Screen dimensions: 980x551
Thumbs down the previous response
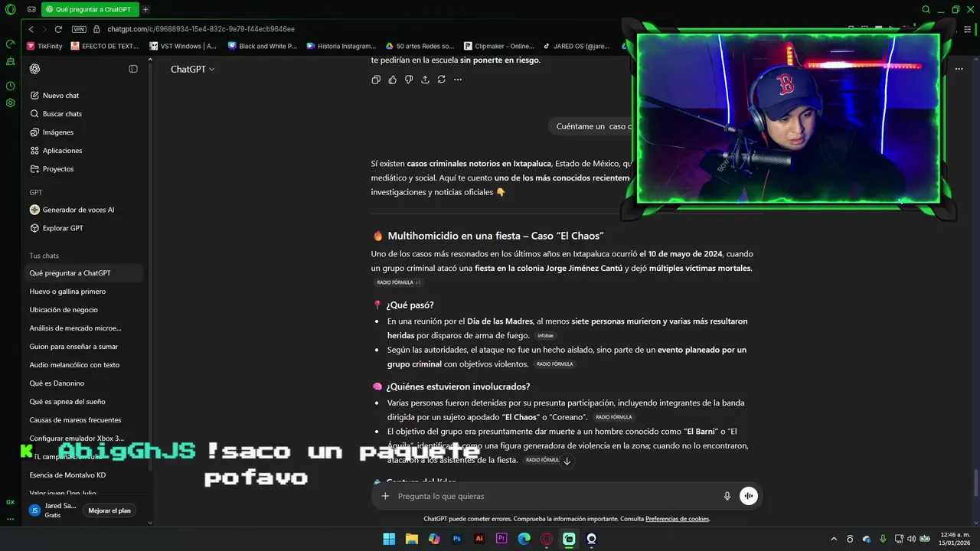tap(409, 80)
